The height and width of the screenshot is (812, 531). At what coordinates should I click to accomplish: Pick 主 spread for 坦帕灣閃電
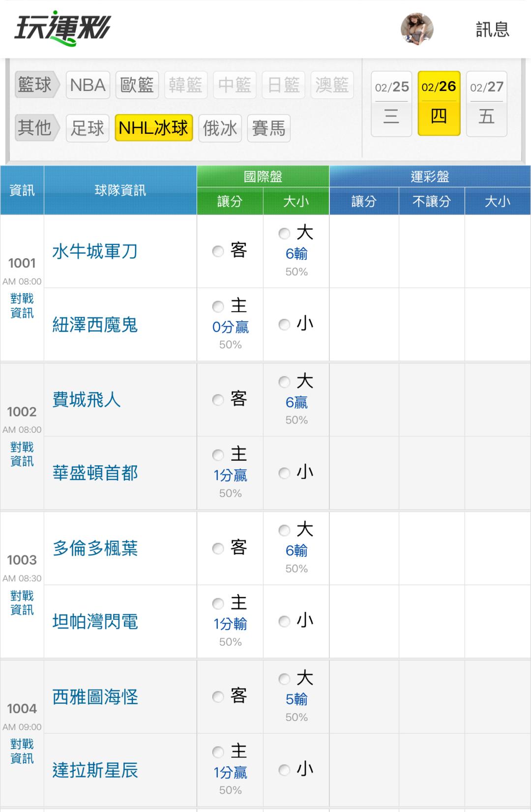(x=218, y=603)
